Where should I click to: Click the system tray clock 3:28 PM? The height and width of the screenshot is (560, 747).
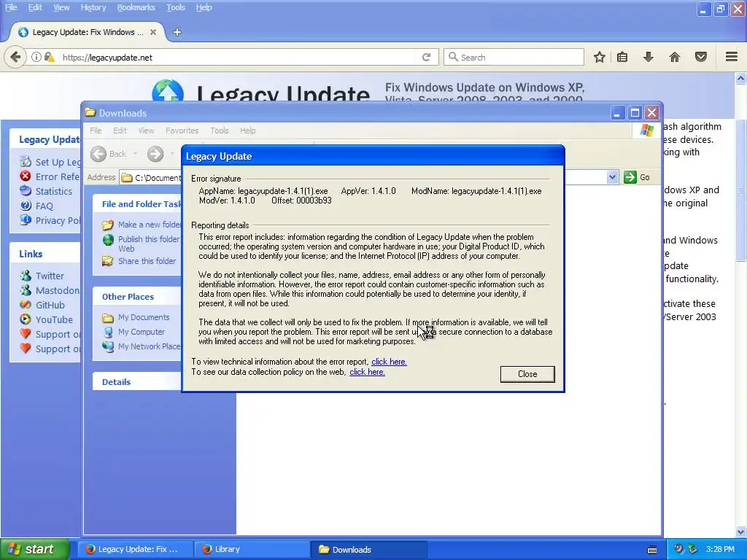720,549
